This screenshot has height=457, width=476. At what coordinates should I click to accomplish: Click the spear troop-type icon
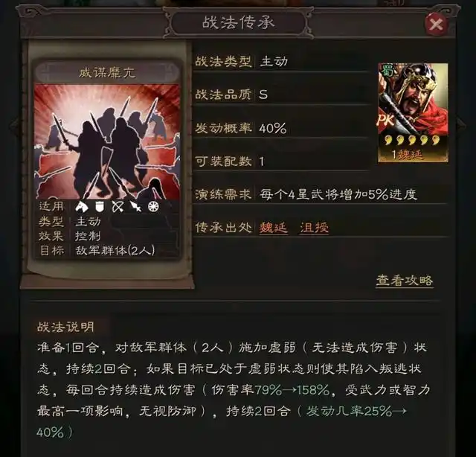135,207
